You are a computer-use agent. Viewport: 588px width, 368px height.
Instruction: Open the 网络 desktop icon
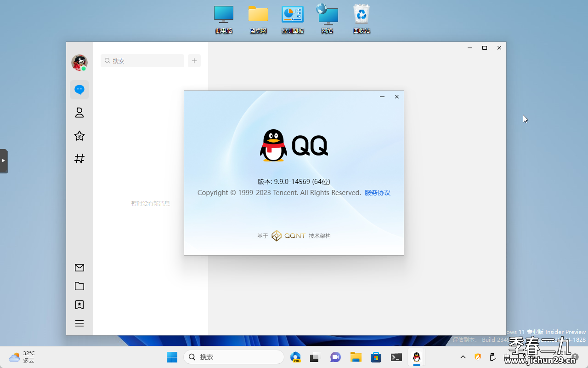[327, 19]
